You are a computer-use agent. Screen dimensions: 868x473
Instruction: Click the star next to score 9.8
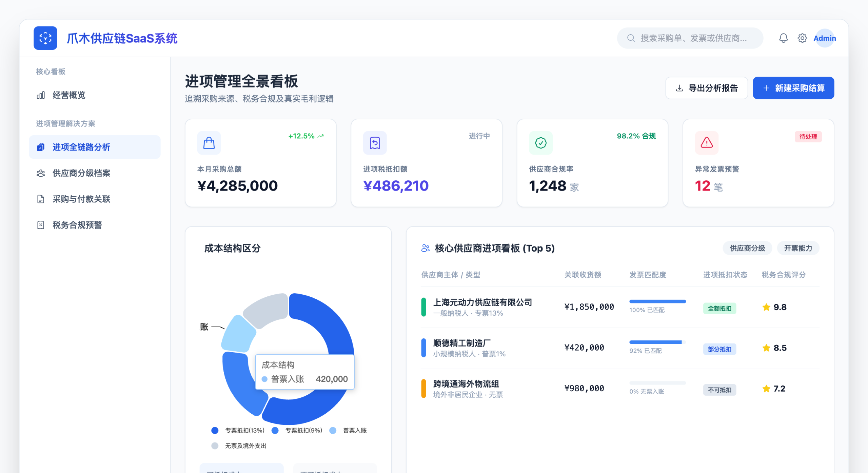[x=766, y=307]
